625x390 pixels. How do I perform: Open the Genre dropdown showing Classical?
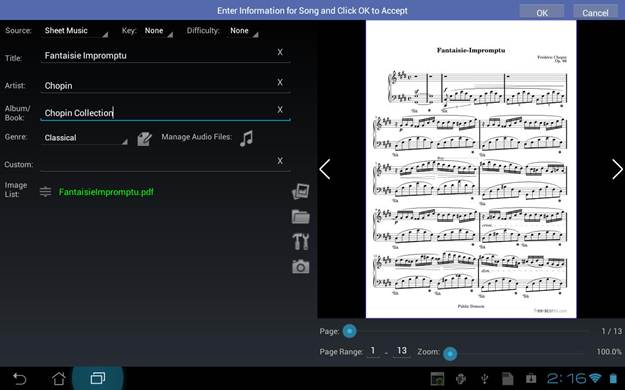(x=85, y=138)
